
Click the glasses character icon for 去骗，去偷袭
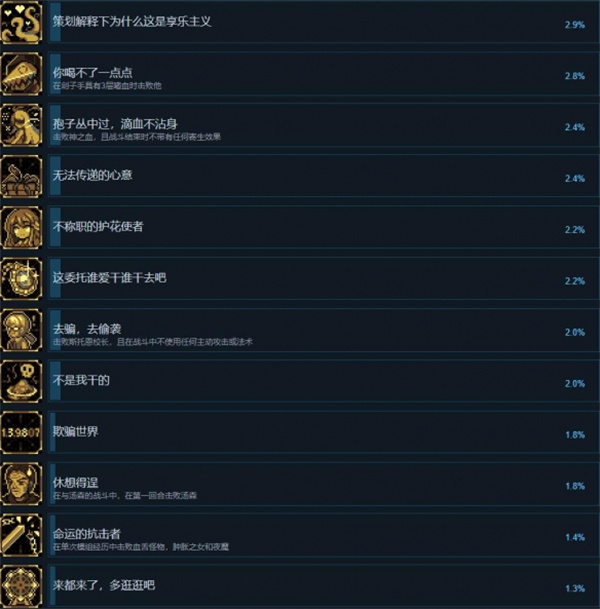click(x=21, y=330)
